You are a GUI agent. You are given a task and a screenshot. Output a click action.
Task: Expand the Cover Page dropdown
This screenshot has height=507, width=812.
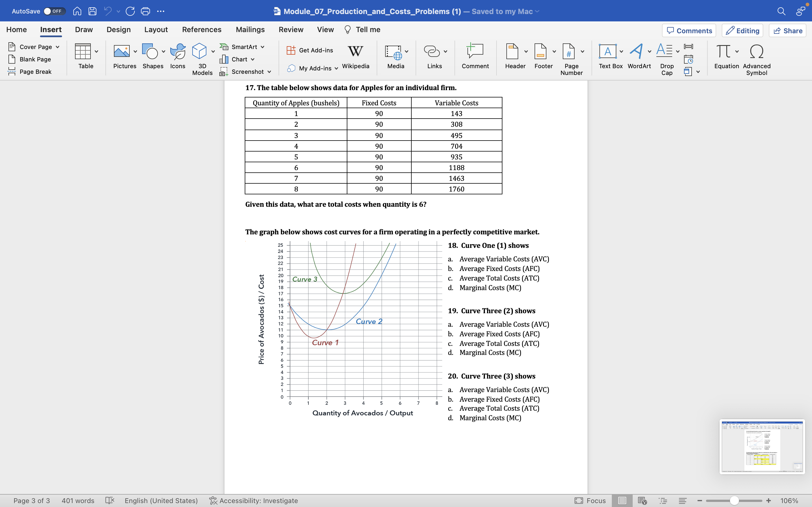(58, 47)
